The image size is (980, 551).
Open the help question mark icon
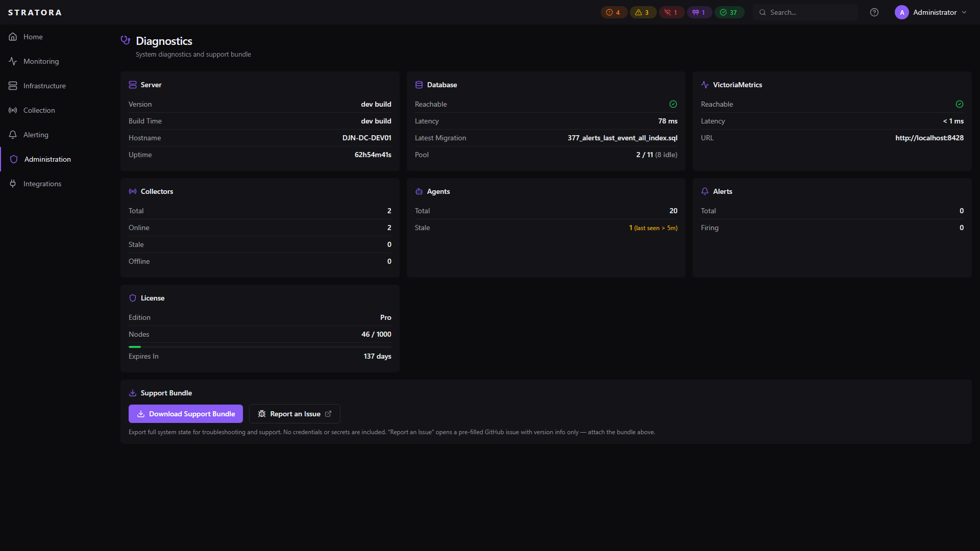pos(874,12)
